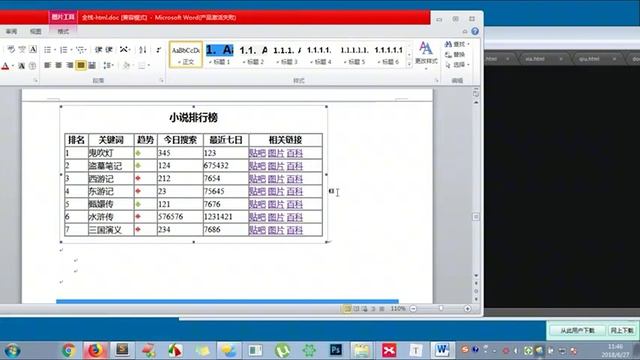
Task: Toggle show paragraph marks icon
Action: 158,50
